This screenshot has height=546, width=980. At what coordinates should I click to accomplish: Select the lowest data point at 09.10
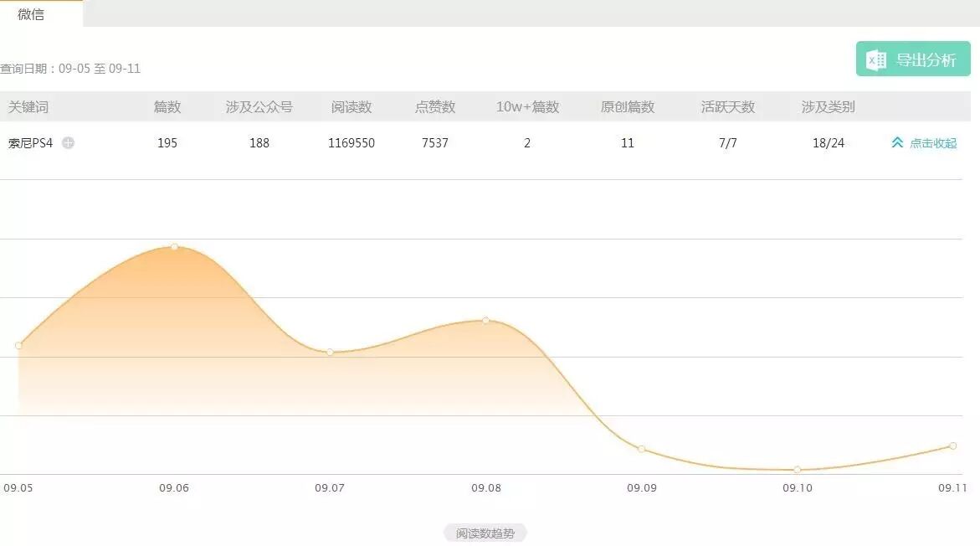[797, 469]
